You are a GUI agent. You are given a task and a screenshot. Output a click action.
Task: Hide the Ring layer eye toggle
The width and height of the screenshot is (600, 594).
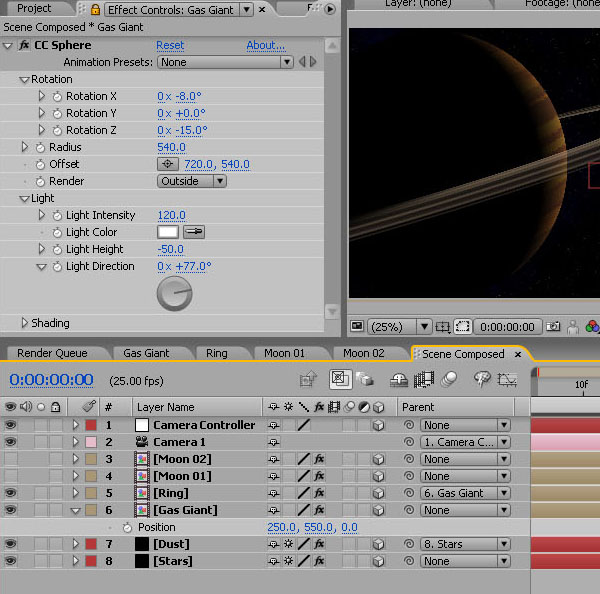coord(11,493)
